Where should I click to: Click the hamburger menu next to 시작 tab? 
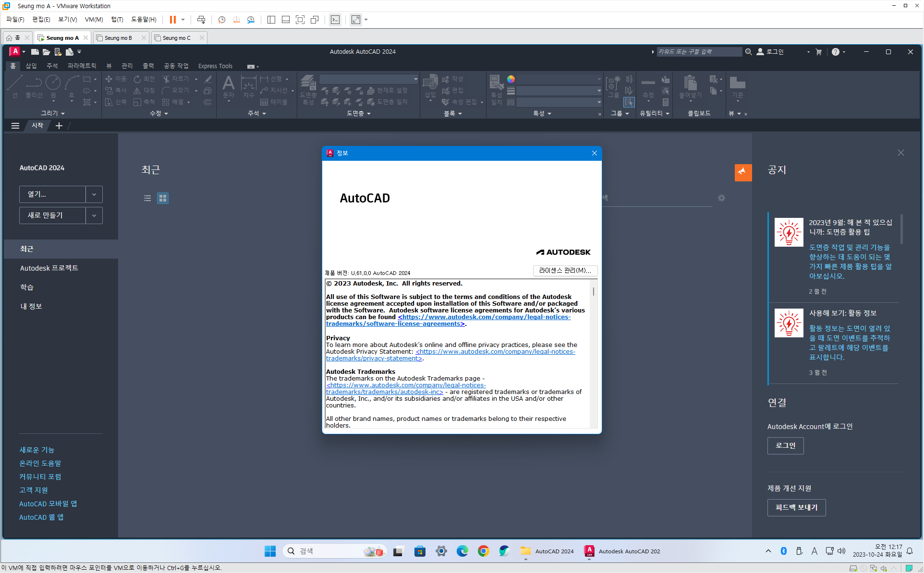15,126
